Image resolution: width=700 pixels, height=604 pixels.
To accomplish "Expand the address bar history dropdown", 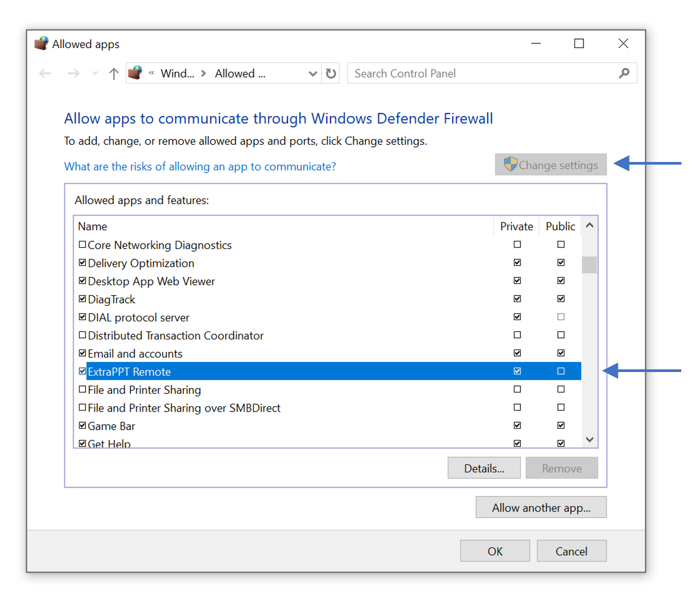I will (313, 74).
